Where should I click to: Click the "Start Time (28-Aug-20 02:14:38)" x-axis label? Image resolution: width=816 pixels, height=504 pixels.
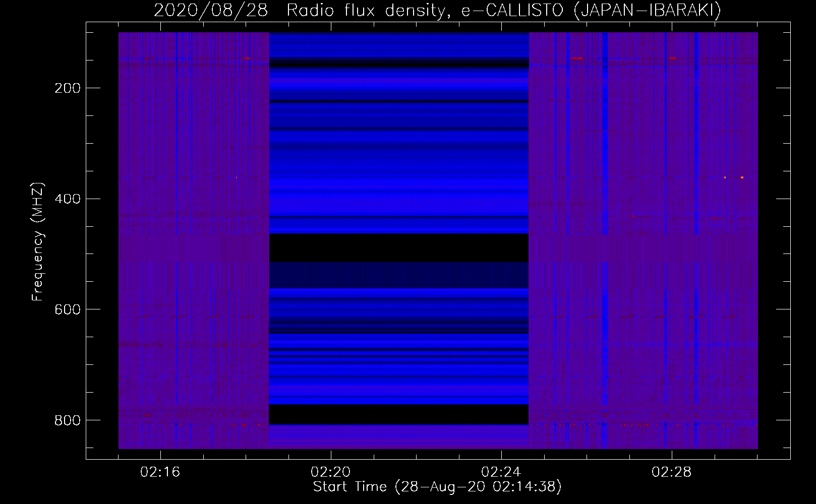coord(437,487)
